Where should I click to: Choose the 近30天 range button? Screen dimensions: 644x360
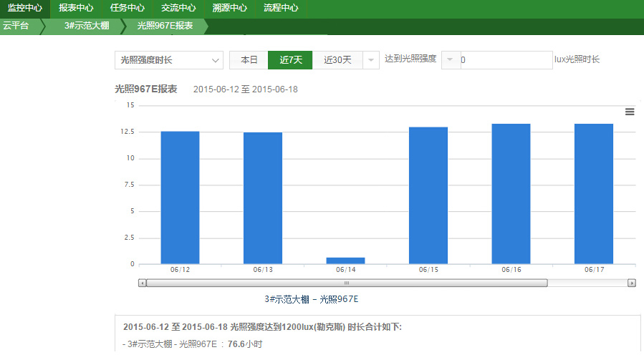(337, 60)
